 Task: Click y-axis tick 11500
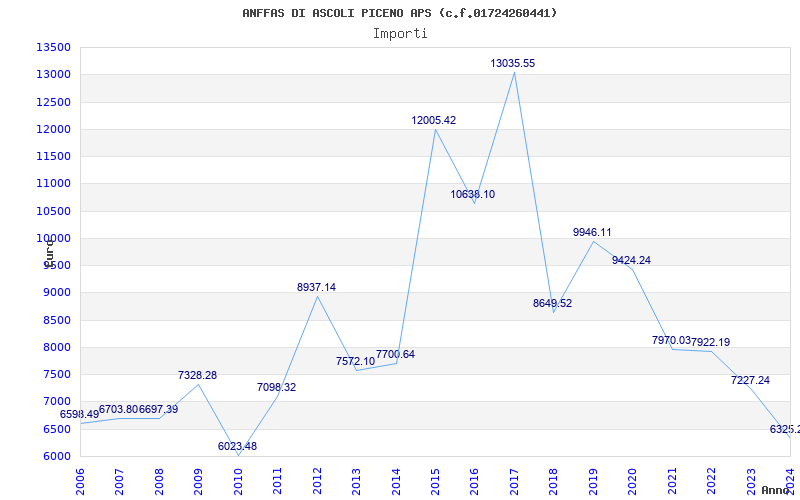tap(53, 156)
